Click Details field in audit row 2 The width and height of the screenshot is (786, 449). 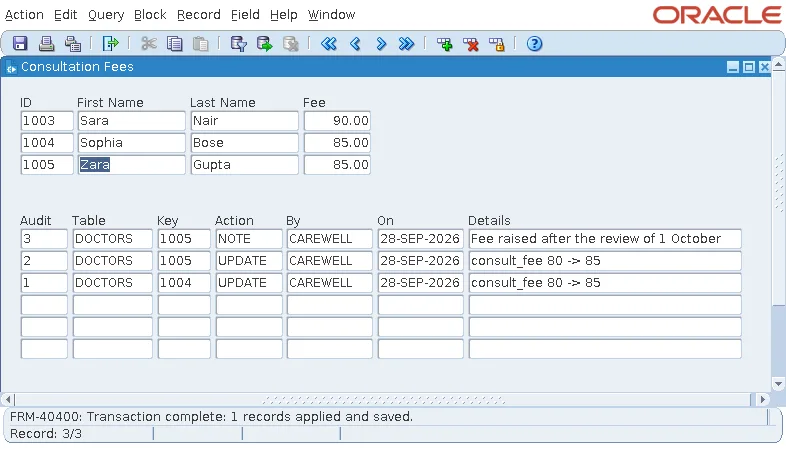[x=605, y=261]
